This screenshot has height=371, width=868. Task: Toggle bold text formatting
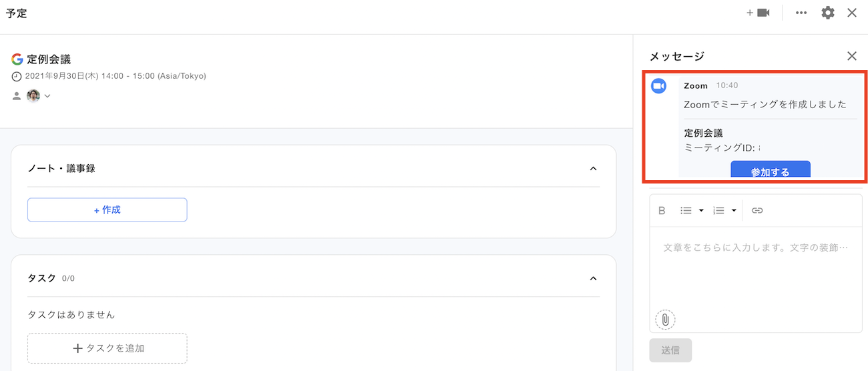coord(662,210)
